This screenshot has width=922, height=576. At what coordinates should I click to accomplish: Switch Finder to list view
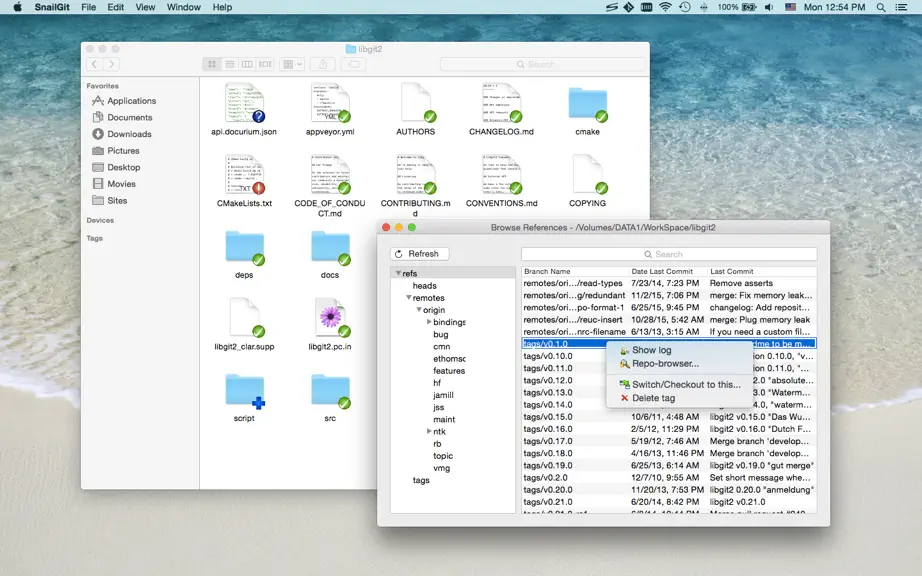pyautogui.click(x=230, y=64)
